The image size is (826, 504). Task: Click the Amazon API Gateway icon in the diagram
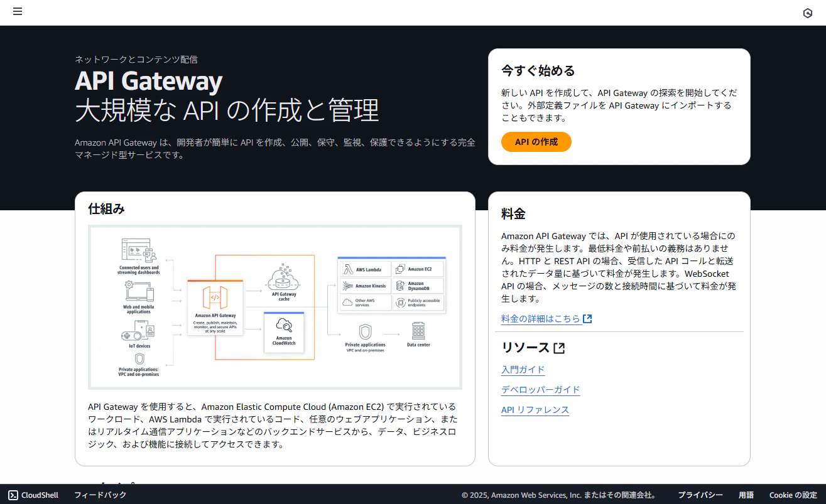tap(215, 298)
